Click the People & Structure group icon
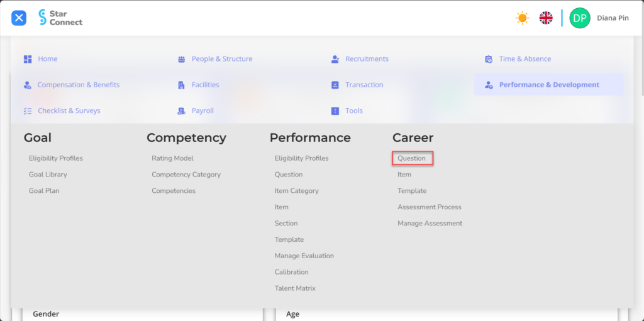Viewport: 644px width, 321px height. (182, 59)
